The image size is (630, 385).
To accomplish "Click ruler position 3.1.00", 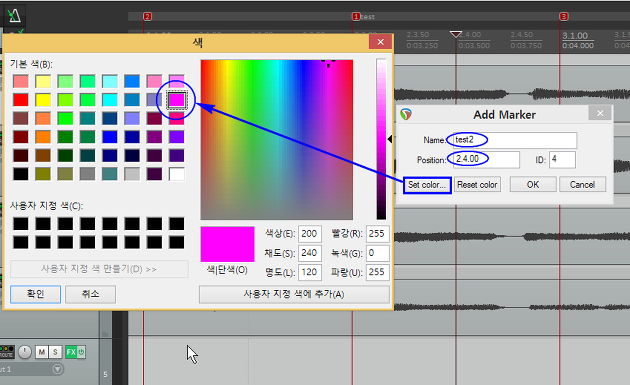I will 575,35.
